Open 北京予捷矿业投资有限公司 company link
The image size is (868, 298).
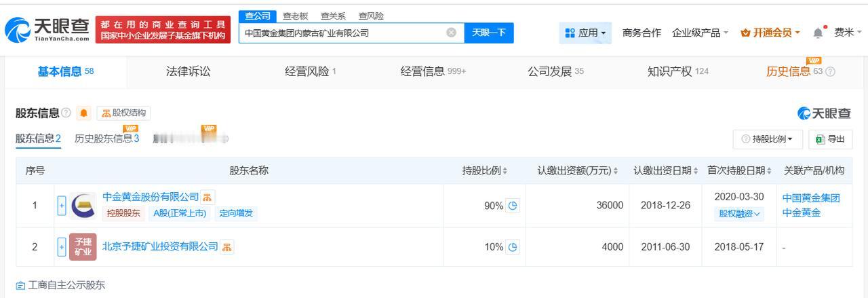160,246
